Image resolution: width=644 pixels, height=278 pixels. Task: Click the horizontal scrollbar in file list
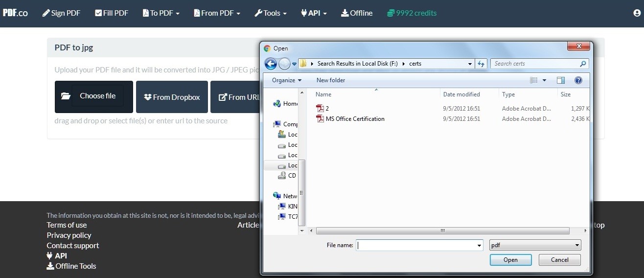[442, 231]
